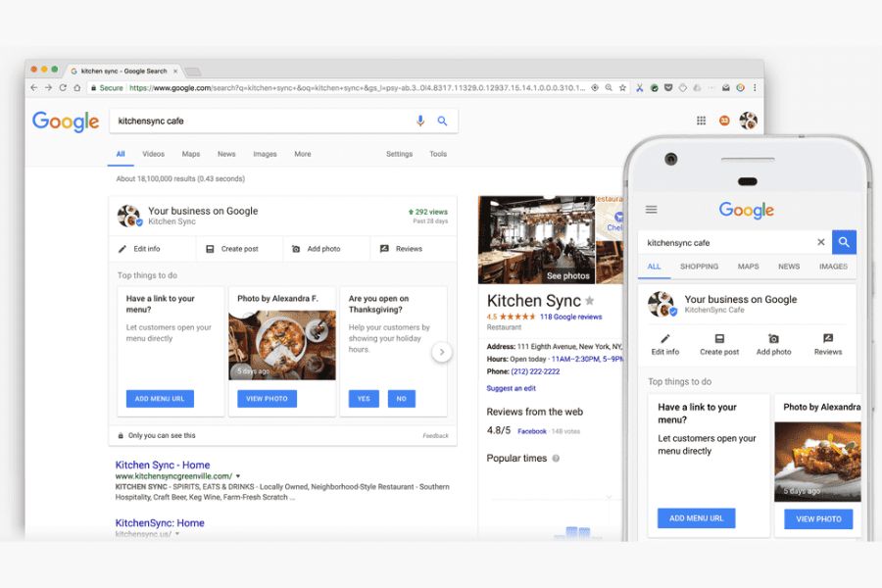Answer NO for Thanksgiving hours
Image resolution: width=882 pixels, height=588 pixels.
(401, 399)
